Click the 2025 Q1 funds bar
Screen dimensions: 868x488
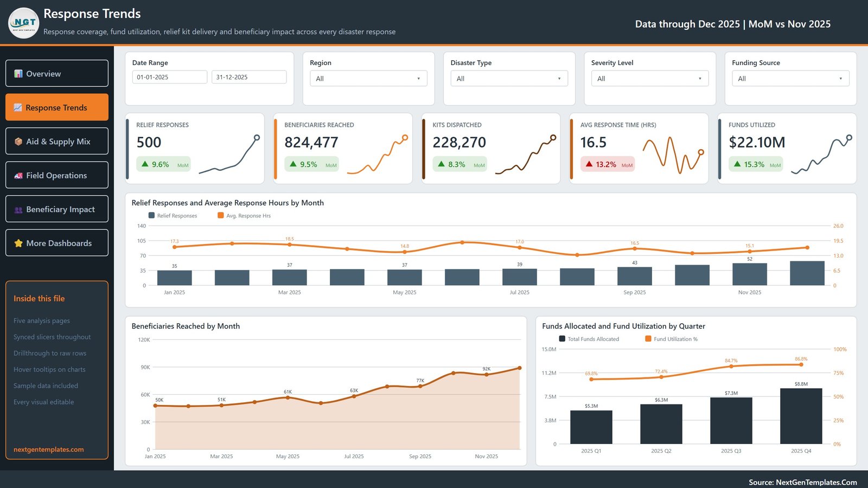pos(591,427)
